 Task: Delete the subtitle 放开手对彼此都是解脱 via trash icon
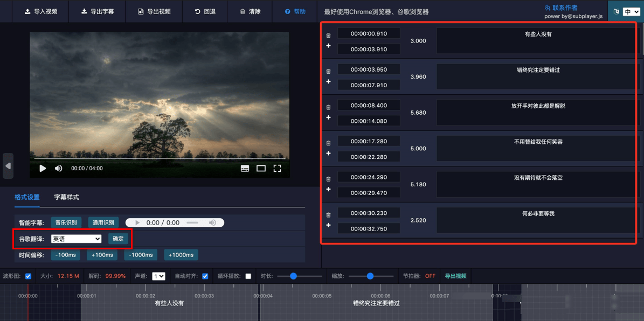328,108
